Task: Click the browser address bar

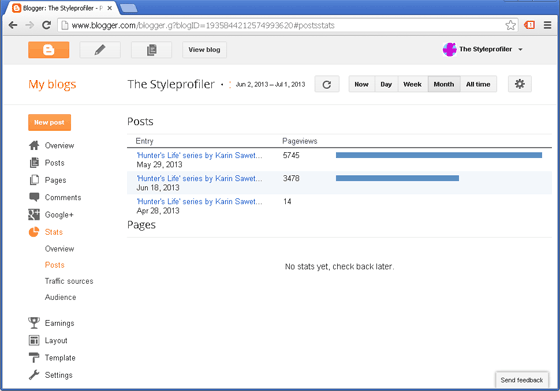Action: click(282, 25)
